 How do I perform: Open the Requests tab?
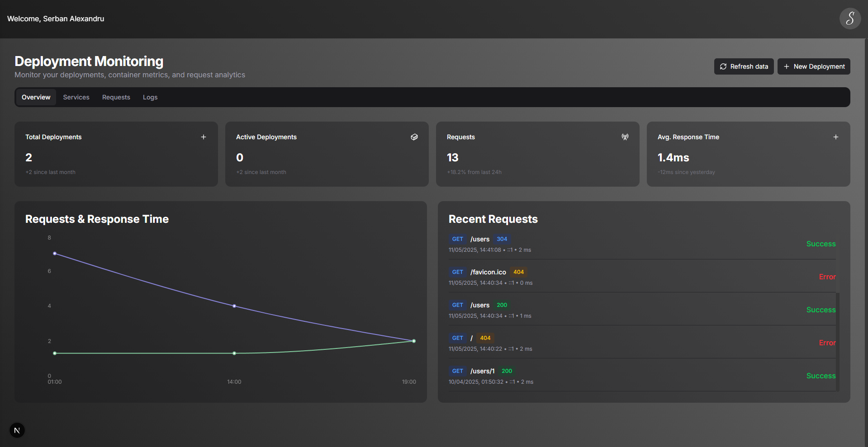(x=116, y=97)
